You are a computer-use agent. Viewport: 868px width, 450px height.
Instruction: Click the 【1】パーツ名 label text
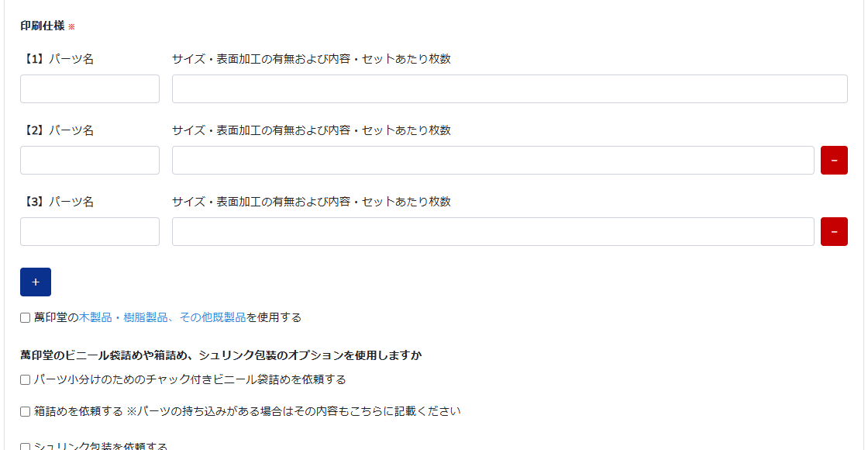tap(57, 59)
